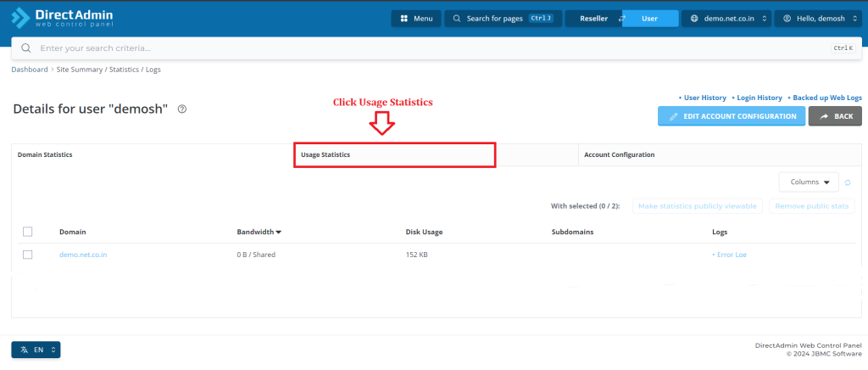868x370 pixels.
Task: Switch to User access level
Action: coord(650,19)
